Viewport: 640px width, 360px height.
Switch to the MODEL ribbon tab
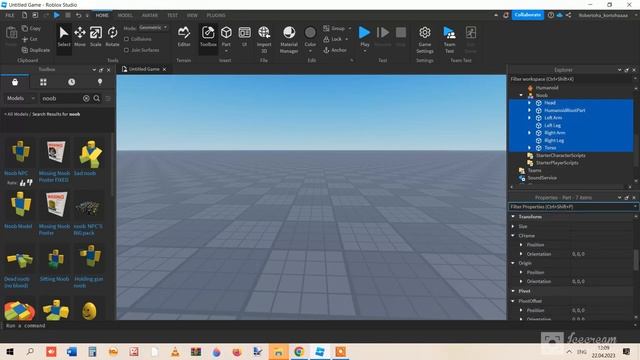tap(125, 15)
